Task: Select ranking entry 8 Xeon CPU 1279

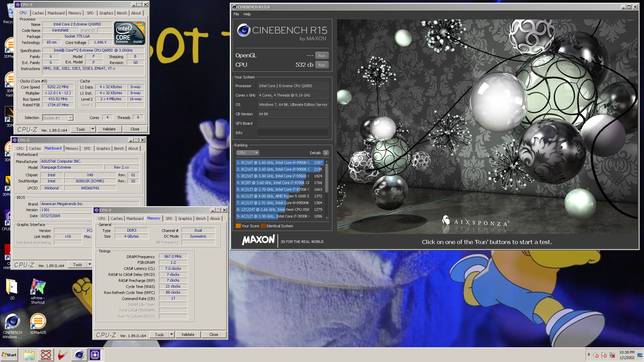Action: coord(279,209)
